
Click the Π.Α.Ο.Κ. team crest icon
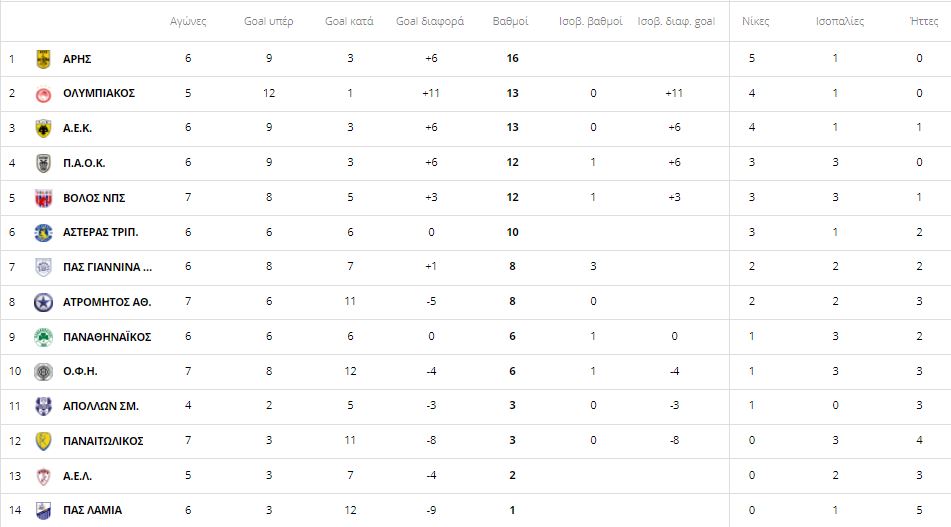(x=43, y=163)
